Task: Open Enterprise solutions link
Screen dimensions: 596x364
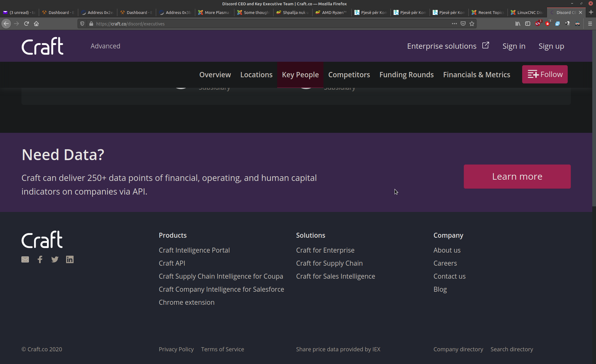Action: [x=448, y=46]
